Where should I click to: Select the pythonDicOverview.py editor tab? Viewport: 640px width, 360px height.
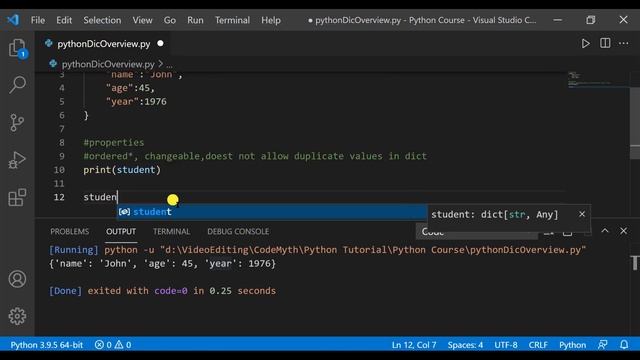point(104,44)
